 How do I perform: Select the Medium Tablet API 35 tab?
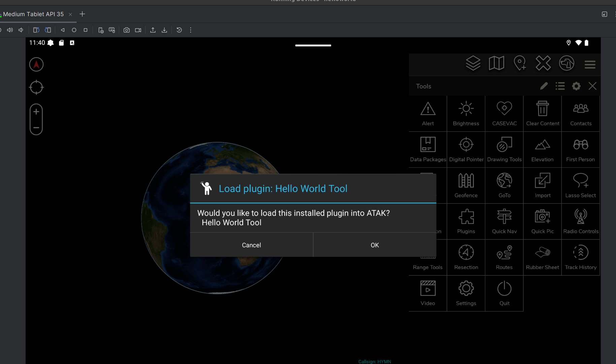(33, 14)
